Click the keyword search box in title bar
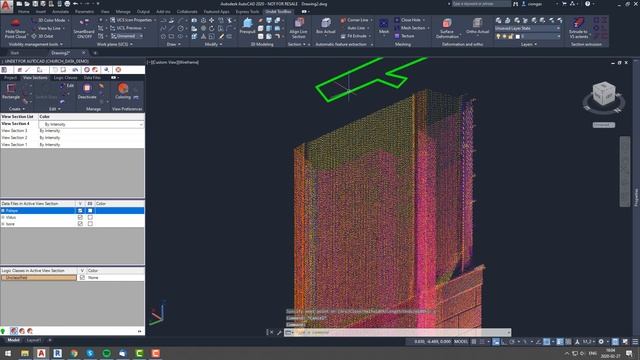The height and width of the screenshot is (360, 640). [481, 4]
